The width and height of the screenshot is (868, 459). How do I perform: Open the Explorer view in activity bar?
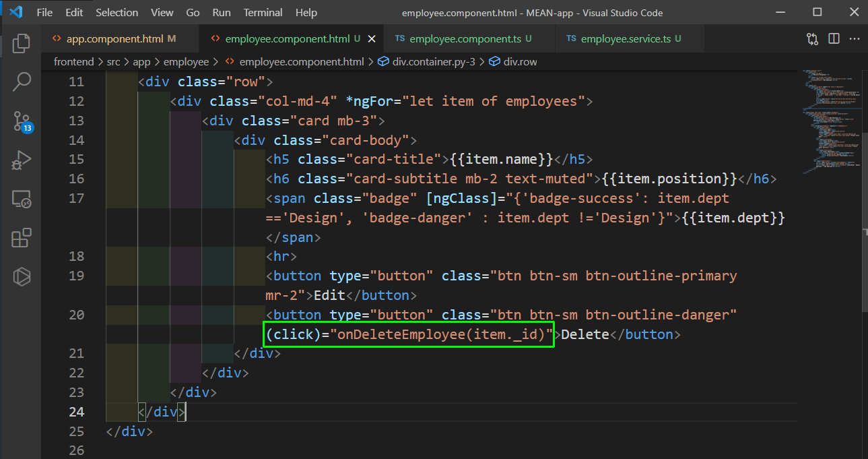[x=21, y=43]
